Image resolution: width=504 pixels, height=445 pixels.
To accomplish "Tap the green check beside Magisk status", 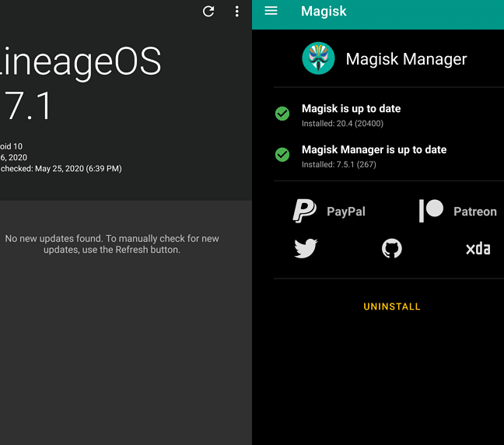I will [282, 114].
